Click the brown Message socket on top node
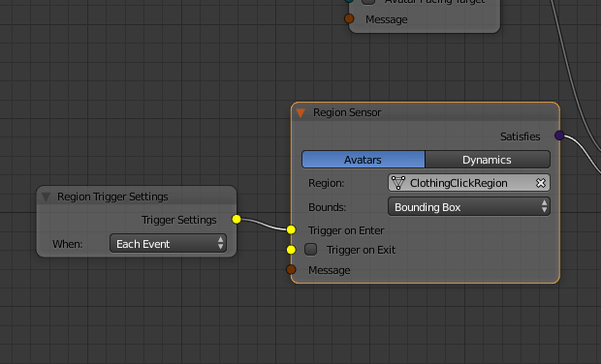Image resolution: width=601 pixels, height=364 pixels. click(x=349, y=18)
